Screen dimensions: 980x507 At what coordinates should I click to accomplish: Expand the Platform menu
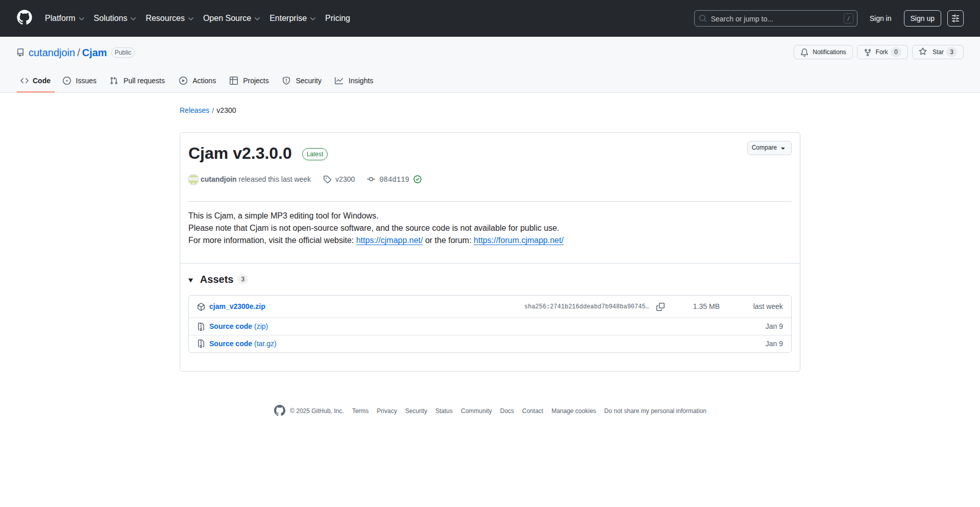pyautogui.click(x=64, y=18)
